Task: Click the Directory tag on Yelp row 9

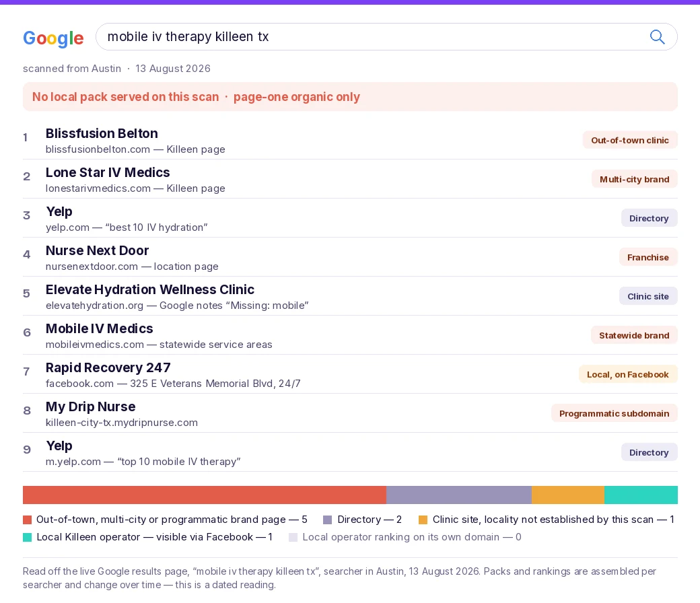Action: point(649,452)
